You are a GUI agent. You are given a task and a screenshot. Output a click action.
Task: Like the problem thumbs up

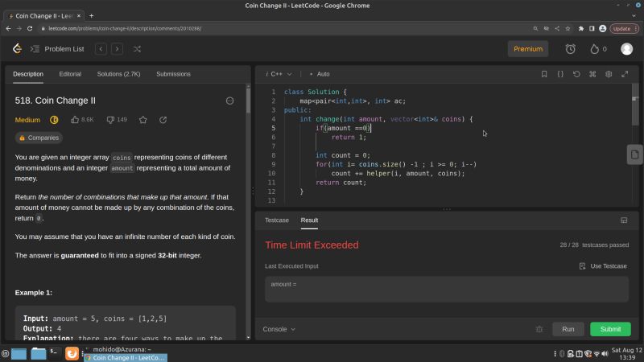tap(75, 119)
